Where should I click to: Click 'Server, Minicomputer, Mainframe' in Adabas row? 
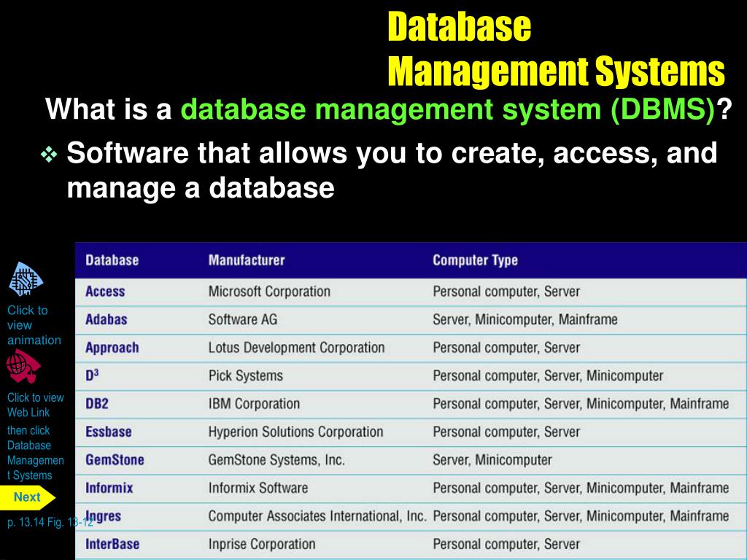[x=525, y=319]
